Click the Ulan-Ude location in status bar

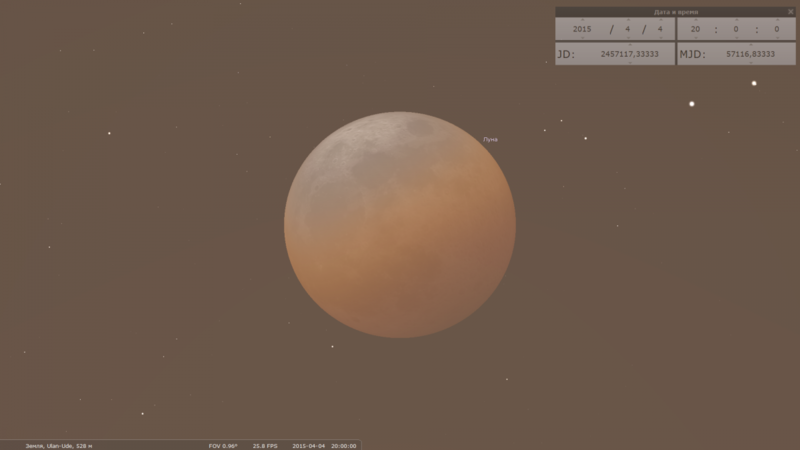(52, 445)
